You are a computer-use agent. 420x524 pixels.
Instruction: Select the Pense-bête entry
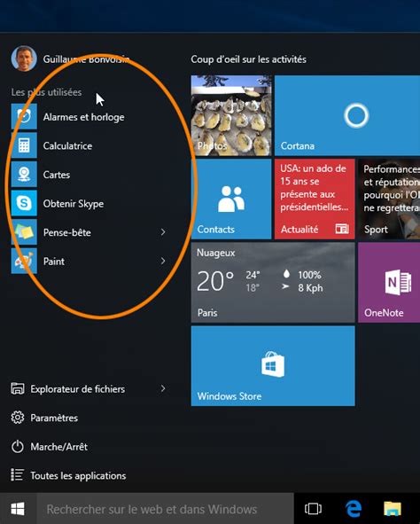tap(67, 232)
